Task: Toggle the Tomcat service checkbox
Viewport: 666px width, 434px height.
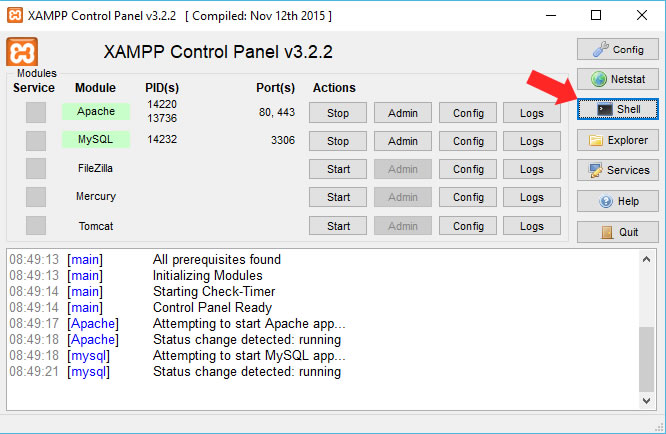Action: click(x=36, y=225)
